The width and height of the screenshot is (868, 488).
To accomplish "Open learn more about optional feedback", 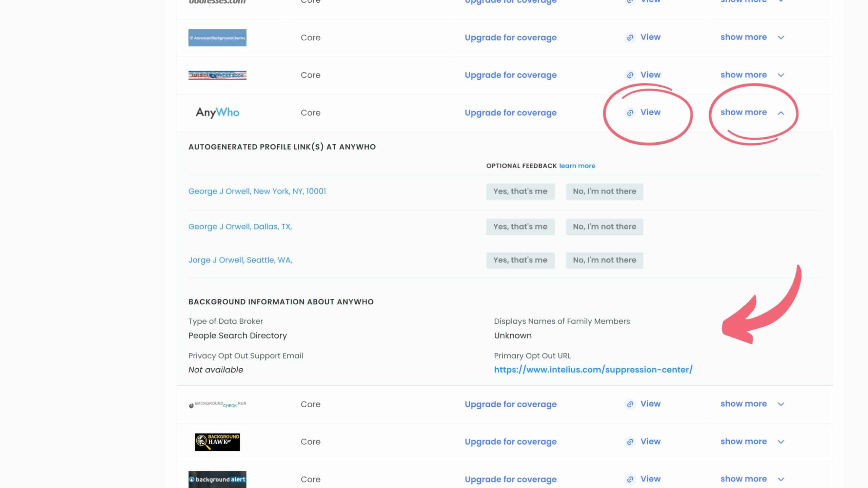I will (x=577, y=166).
